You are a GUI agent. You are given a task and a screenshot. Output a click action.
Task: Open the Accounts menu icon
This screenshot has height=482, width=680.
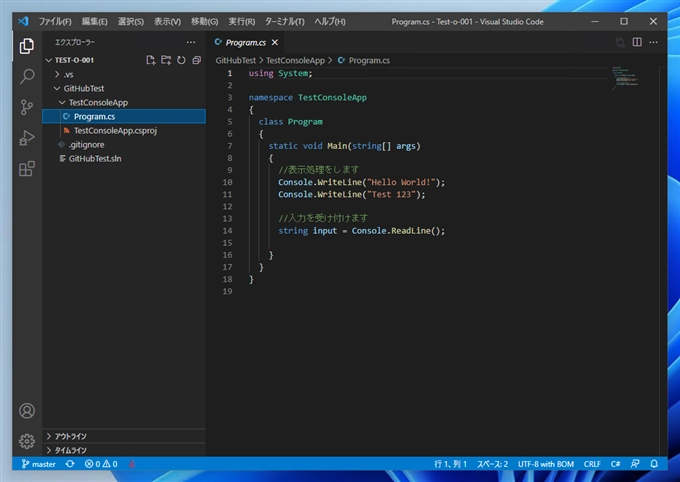[x=27, y=410]
